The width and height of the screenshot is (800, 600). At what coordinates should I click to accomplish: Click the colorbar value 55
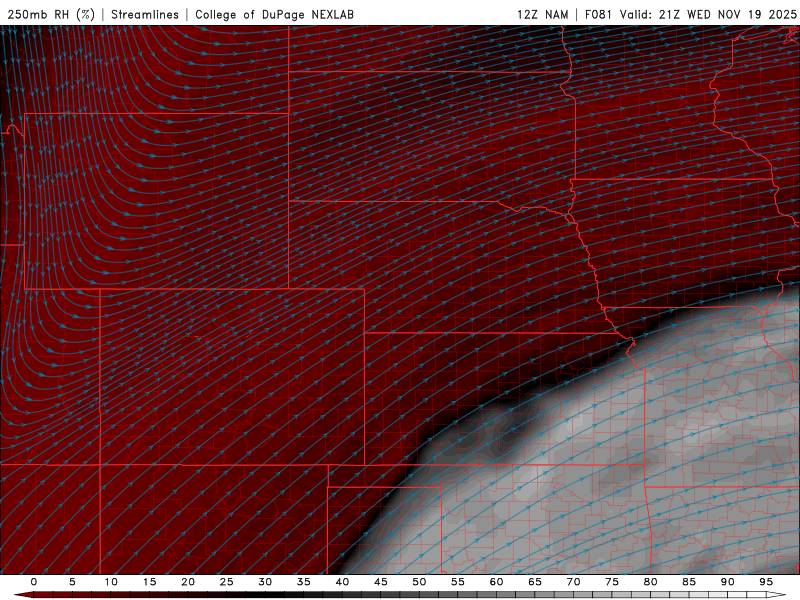click(458, 582)
